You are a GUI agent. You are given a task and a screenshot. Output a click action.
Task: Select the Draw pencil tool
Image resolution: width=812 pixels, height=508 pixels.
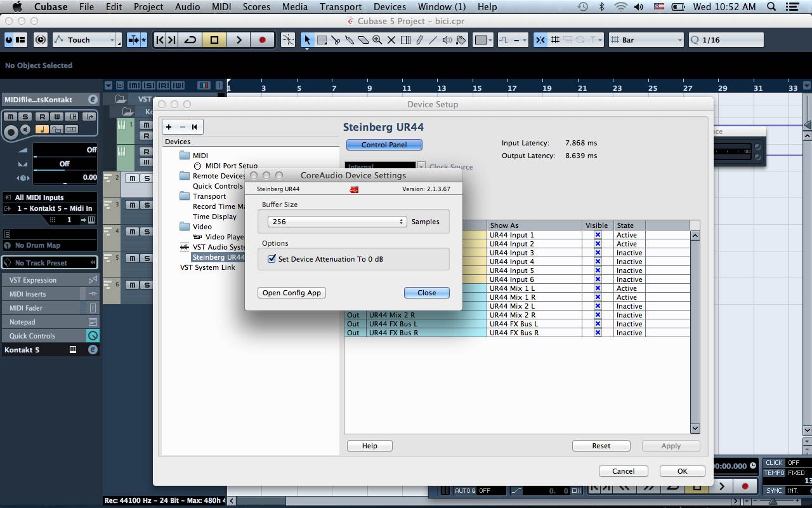[419, 40]
